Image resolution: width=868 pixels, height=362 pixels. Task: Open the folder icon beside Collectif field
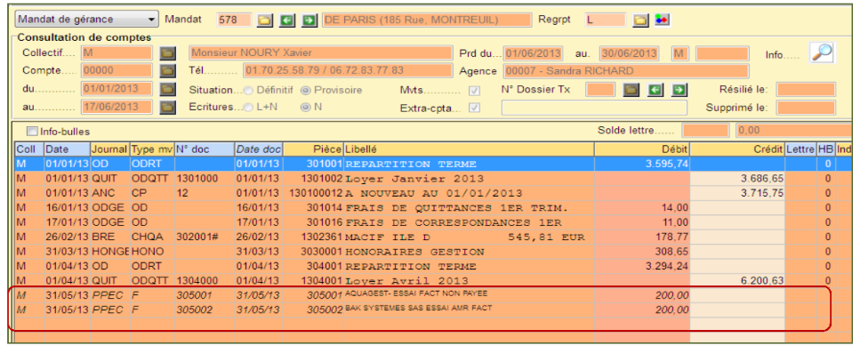pyautogui.click(x=166, y=54)
